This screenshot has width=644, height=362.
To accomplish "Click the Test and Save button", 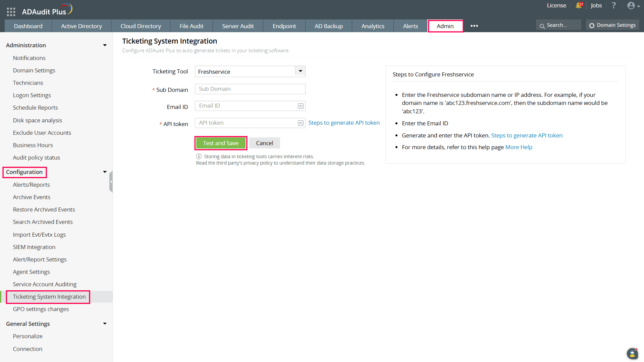I will click(221, 143).
